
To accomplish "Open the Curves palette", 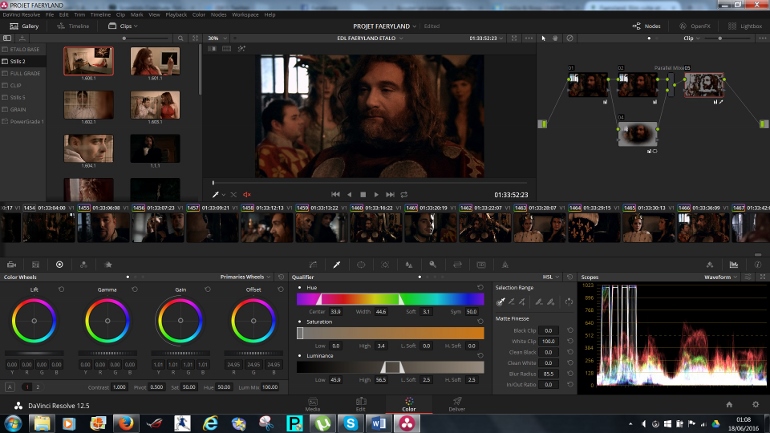I will click(x=313, y=265).
